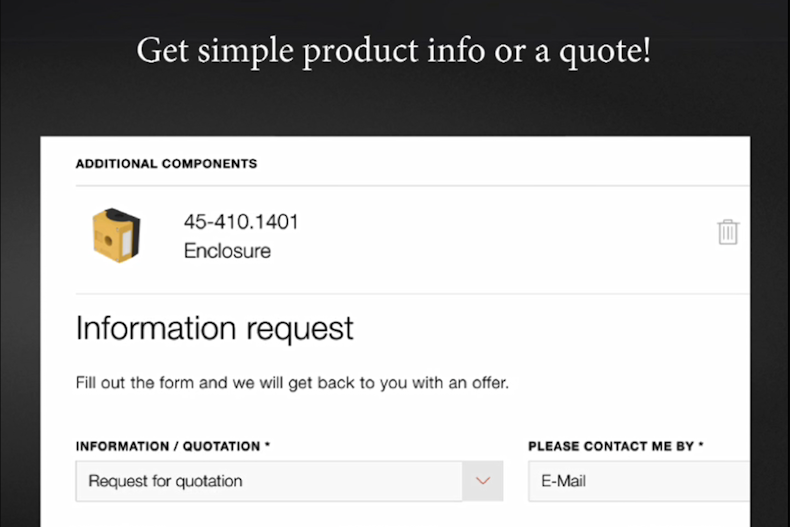Open the 'E-Mail' contact method dropdown
Image resolution: width=790 pixels, height=527 pixels.
point(640,481)
